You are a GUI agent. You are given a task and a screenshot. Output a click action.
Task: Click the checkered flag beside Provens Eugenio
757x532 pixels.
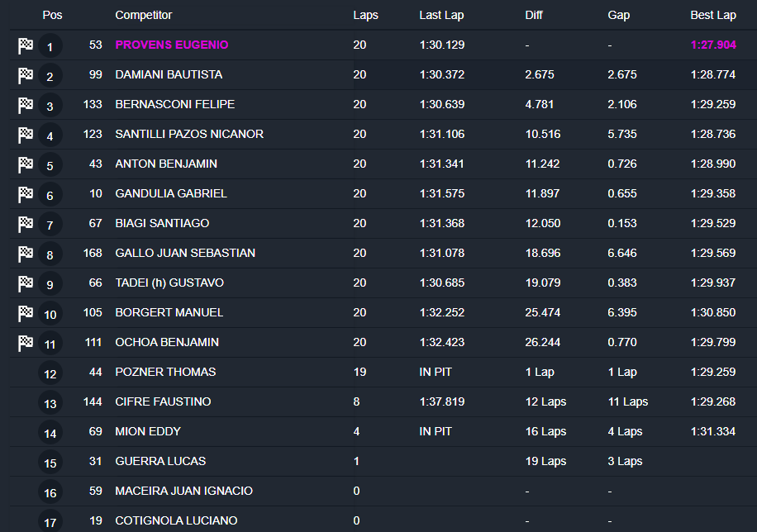26,45
